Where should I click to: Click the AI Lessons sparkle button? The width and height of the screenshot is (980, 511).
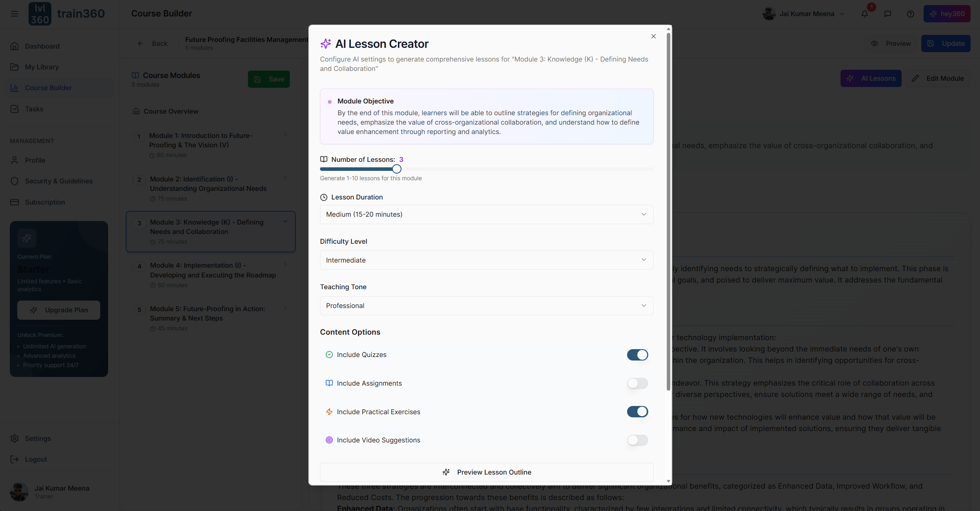coord(871,78)
